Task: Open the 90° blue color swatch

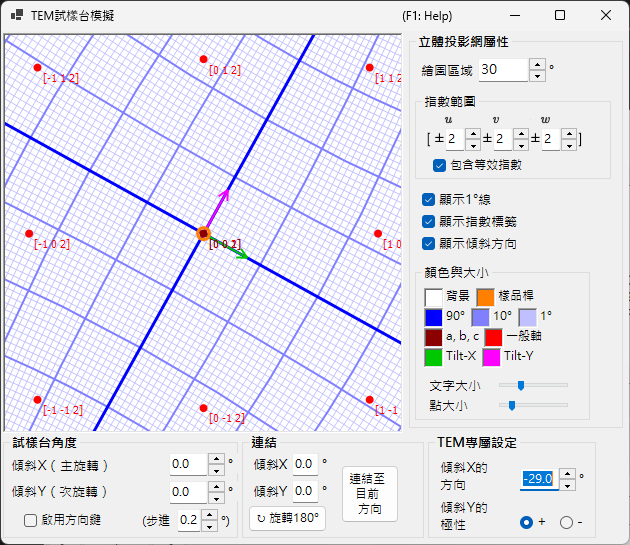Action: 434,317
